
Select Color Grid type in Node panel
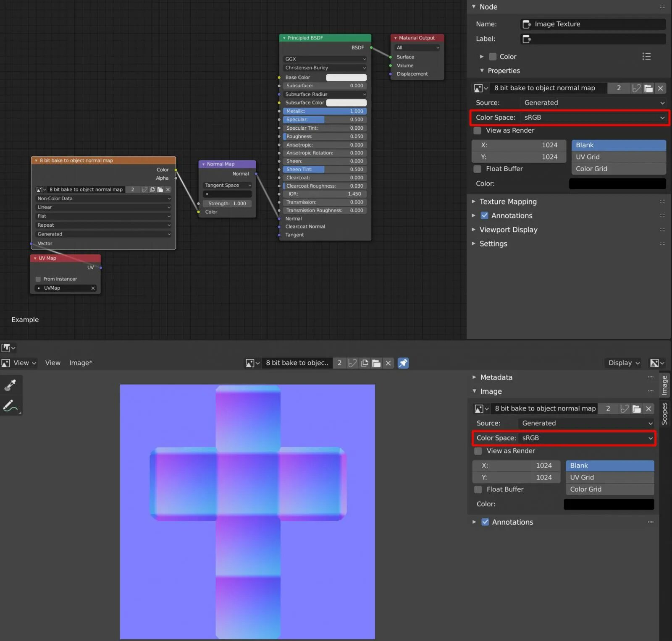[x=619, y=169]
